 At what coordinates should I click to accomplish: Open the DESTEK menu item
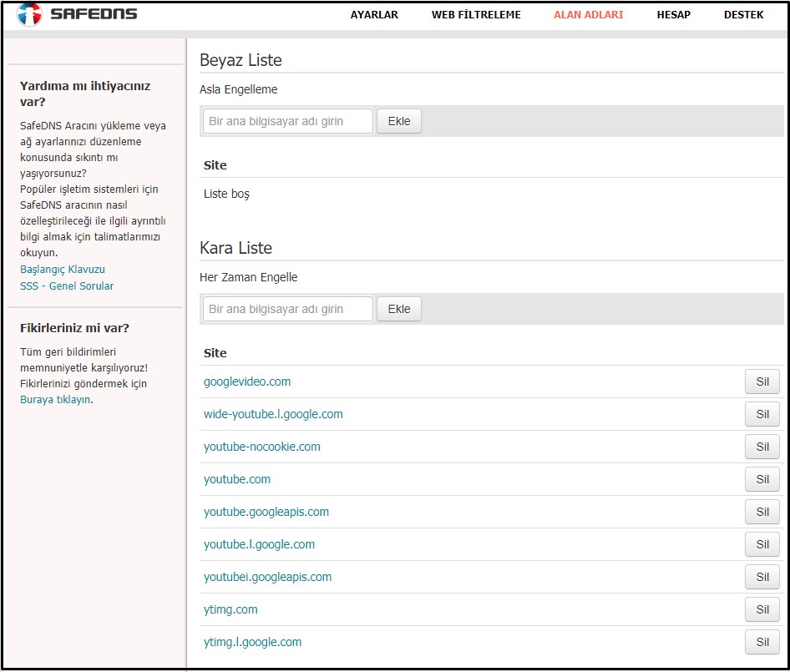point(743,15)
